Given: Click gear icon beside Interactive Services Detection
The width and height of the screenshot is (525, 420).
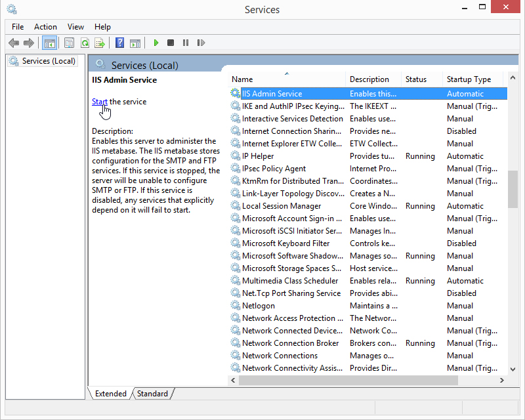Looking at the screenshot, I should 236,118.
